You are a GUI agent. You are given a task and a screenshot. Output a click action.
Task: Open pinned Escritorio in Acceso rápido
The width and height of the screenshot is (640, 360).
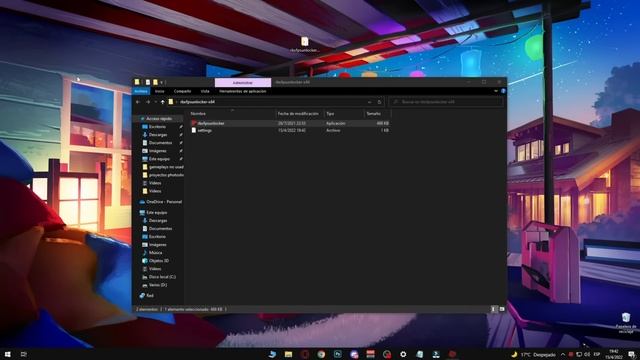pos(157,127)
